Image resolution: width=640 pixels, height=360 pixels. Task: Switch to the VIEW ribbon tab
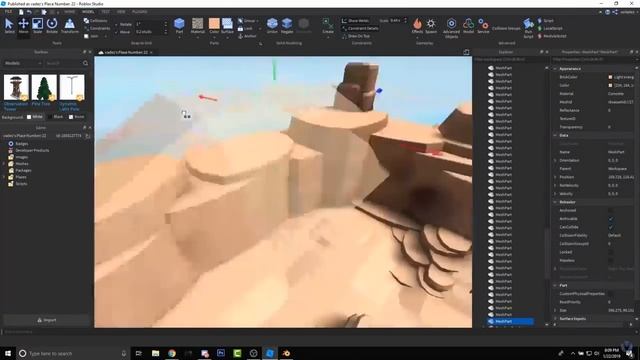coord(121,12)
